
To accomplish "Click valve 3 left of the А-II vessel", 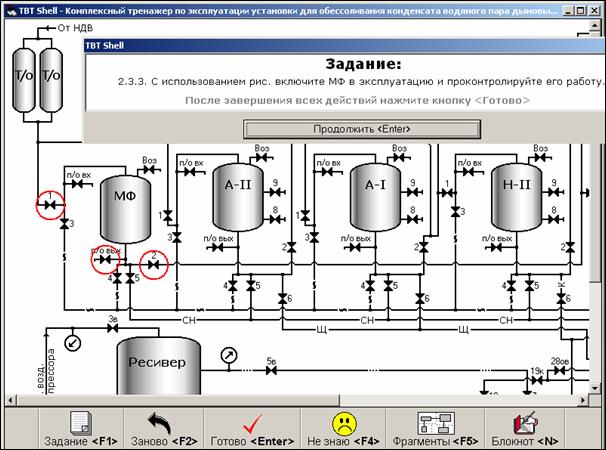I will (x=177, y=237).
